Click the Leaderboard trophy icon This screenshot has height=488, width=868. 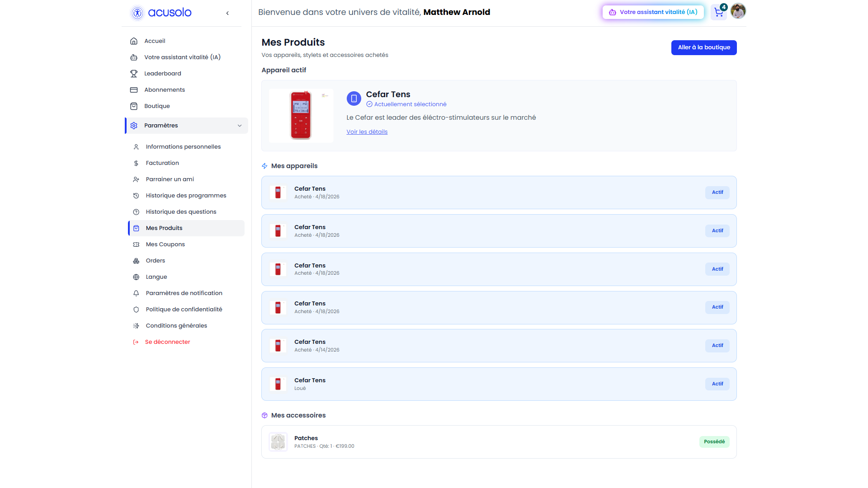[134, 74]
